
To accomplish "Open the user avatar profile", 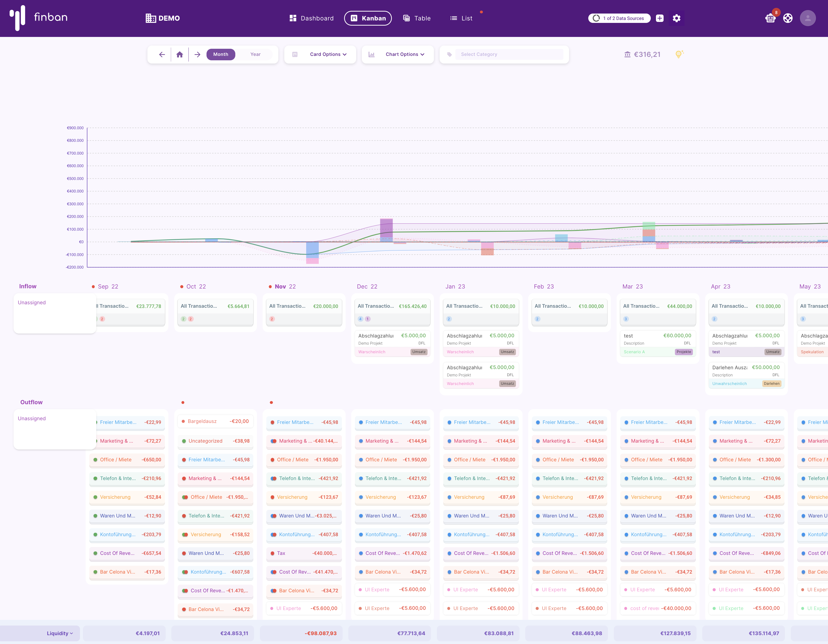I will 808,18.
